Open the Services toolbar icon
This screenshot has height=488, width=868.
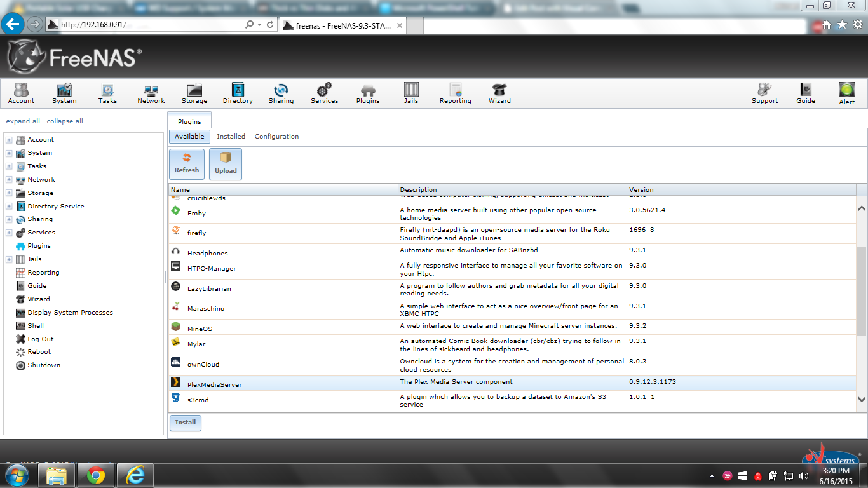324,93
